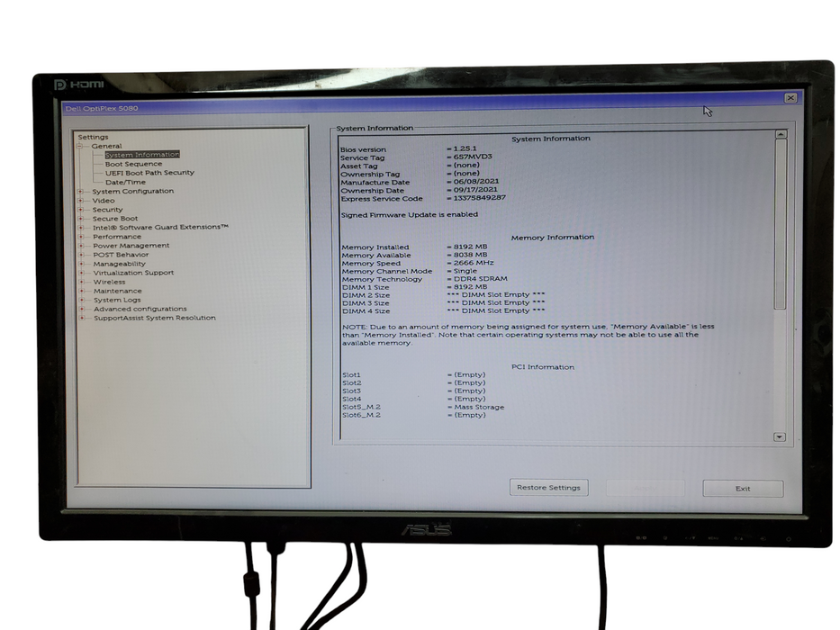This screenshot has height=630, width=840.
Task: Expand the System Logs node
Action: pyautogui.click(x=81, y=300)
